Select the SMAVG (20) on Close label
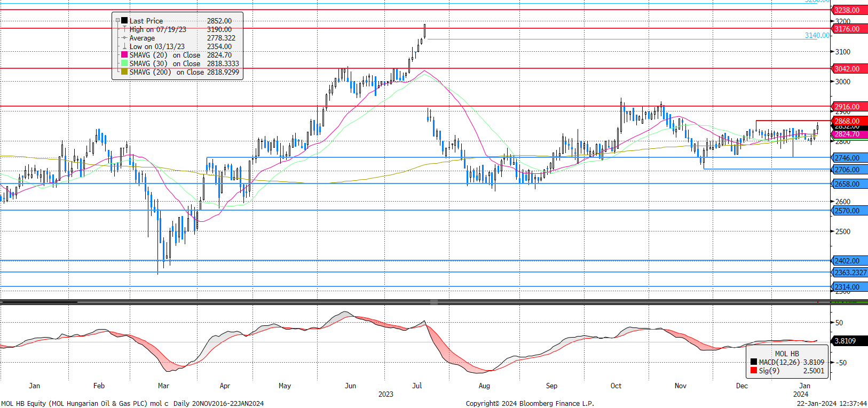 click(x=165, y=55)
